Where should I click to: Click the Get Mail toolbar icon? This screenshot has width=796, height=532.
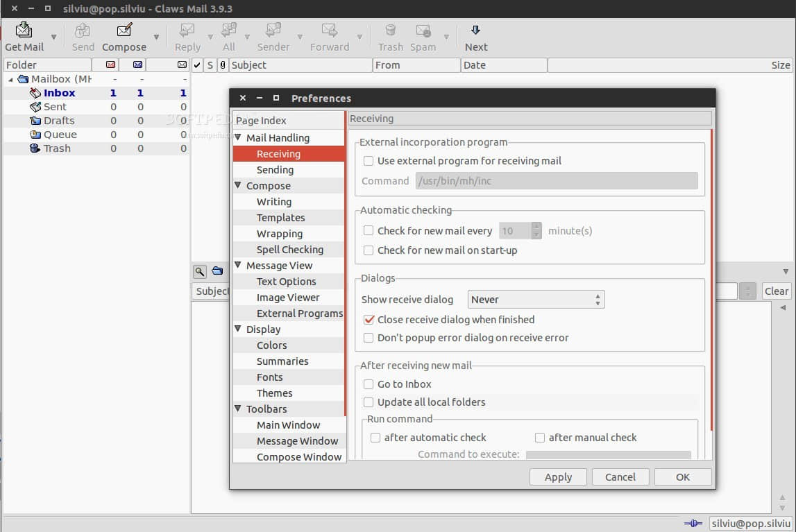24,31
